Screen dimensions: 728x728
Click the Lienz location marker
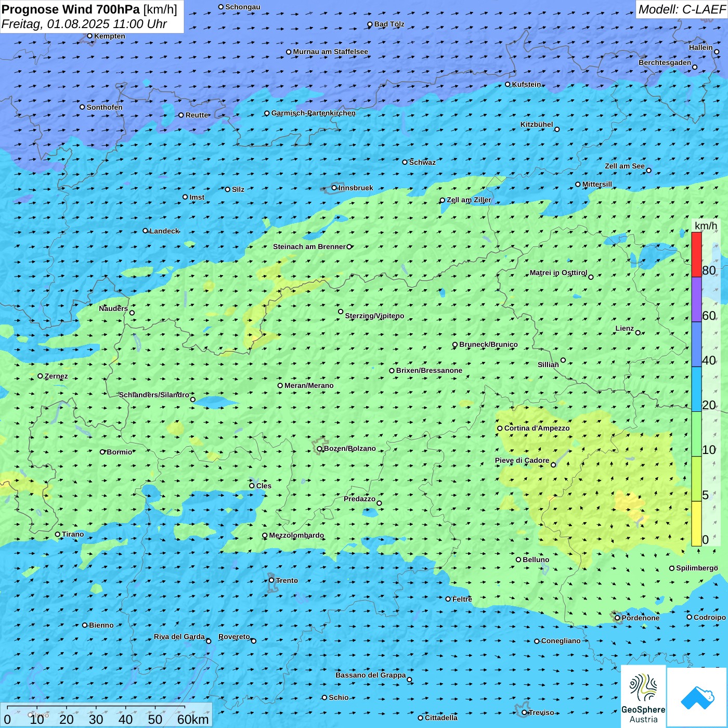(x=638, y=333)
